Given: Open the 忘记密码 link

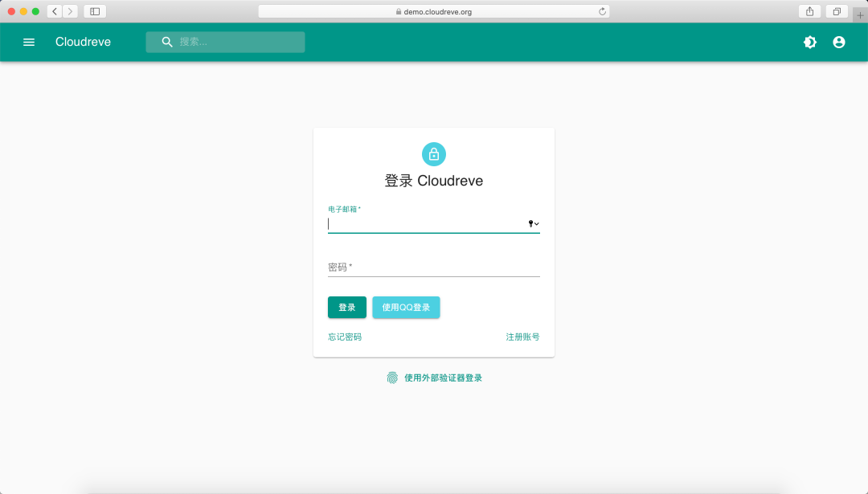Looking at the screenshot, I should point(345,337).
